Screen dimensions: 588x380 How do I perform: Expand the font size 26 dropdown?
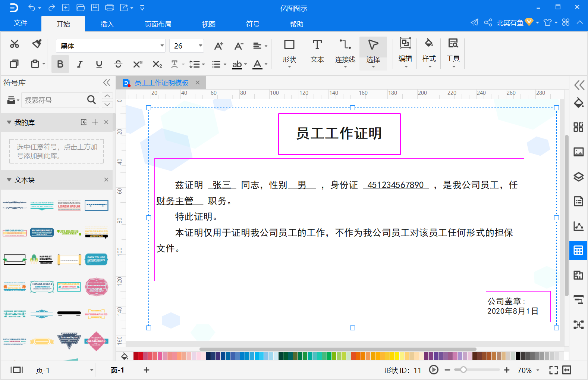200,46
